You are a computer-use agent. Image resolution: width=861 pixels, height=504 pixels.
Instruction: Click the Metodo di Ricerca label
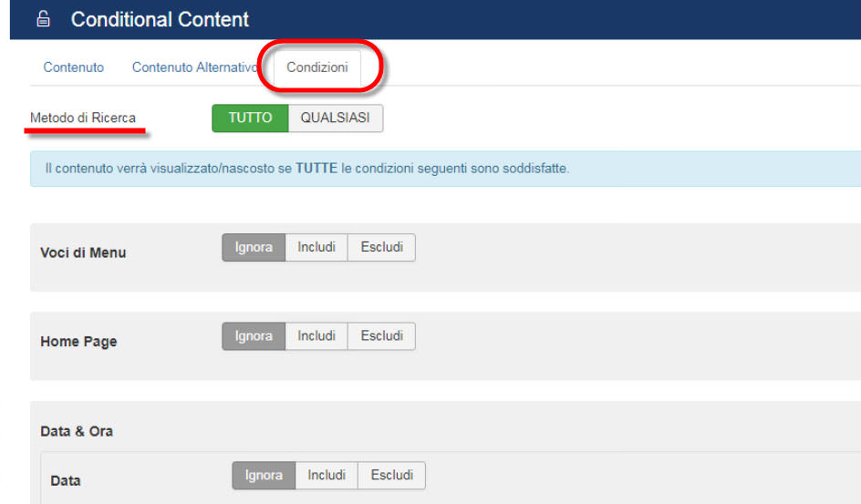point(83,118)
